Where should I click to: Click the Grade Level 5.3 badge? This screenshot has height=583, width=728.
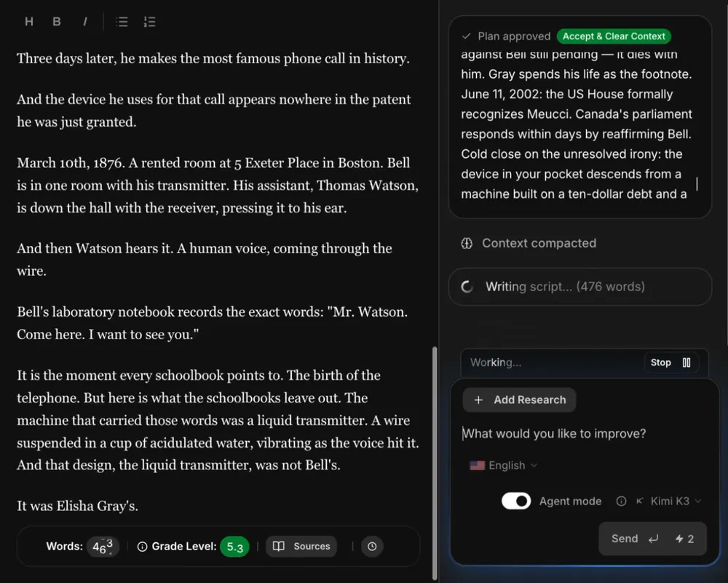(234, 547)
